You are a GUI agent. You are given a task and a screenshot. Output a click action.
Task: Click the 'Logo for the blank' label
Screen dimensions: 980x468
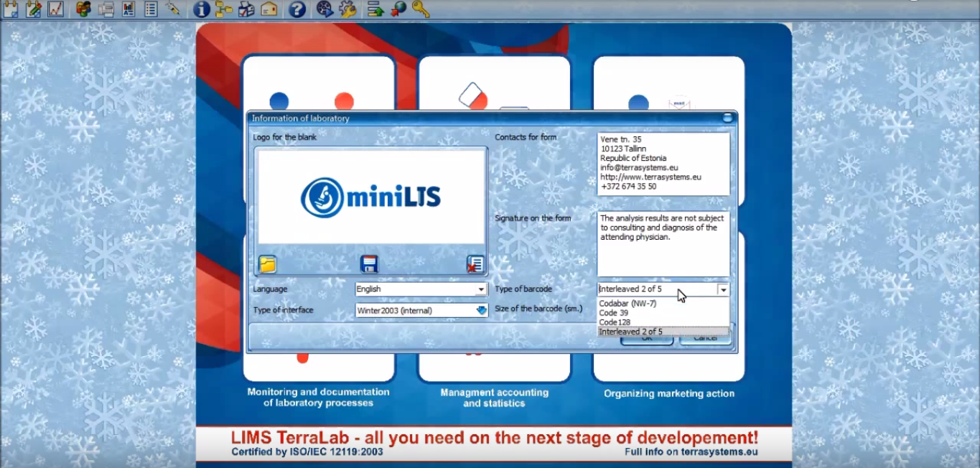click(x=285, y=137)
